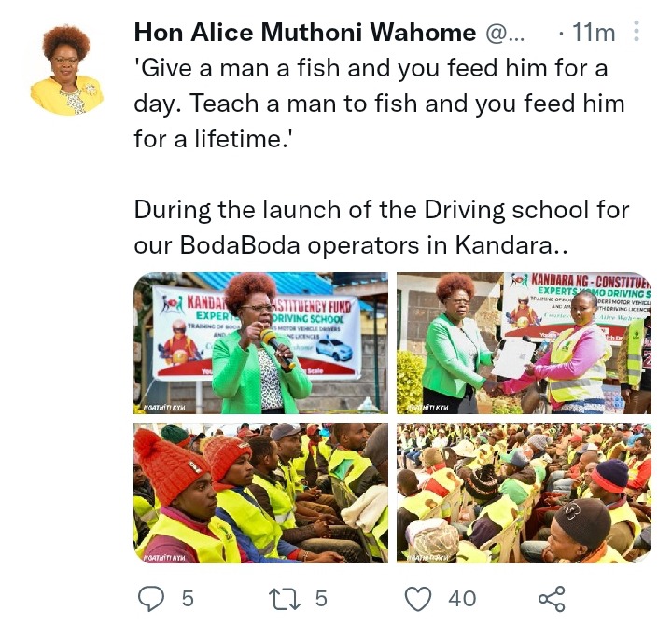Click the fish quote tweet text

379,104
